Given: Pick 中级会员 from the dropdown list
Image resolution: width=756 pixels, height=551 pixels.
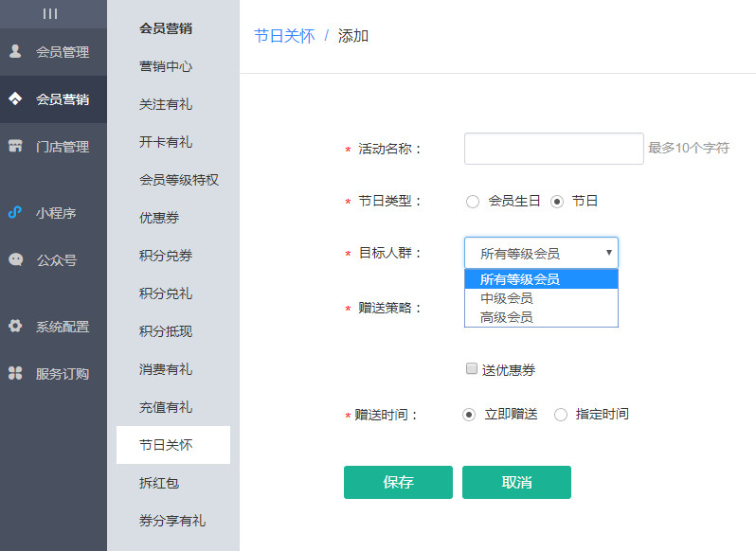Looking at the screenshot, I should [x=507, y=298].
